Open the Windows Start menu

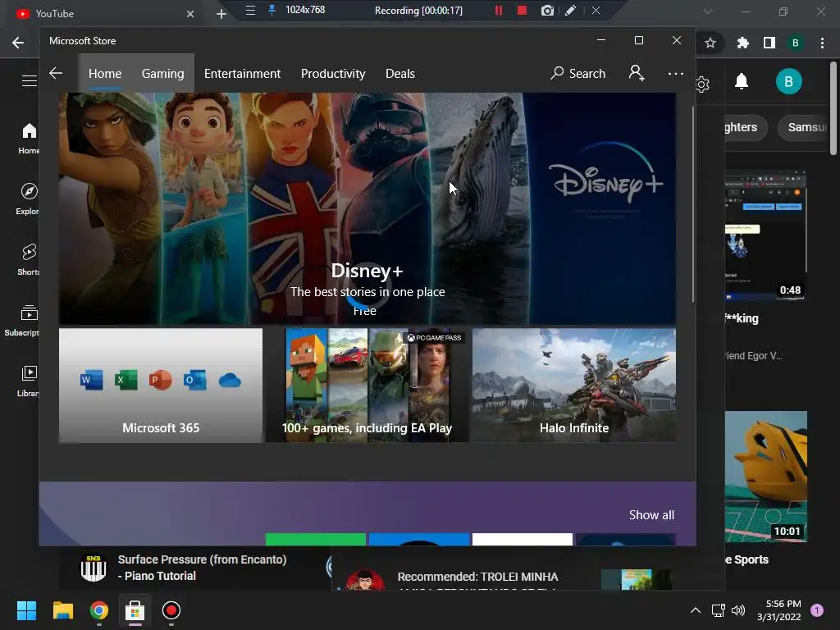click(26, 610)
